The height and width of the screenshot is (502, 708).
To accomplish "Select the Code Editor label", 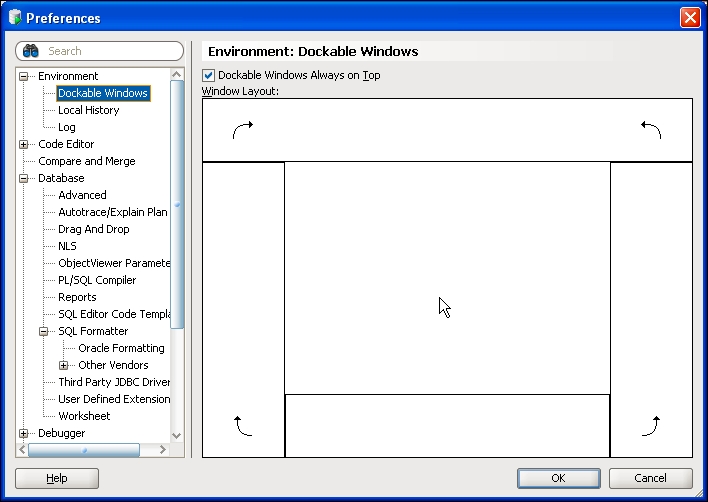I will (x=66, y=144).
